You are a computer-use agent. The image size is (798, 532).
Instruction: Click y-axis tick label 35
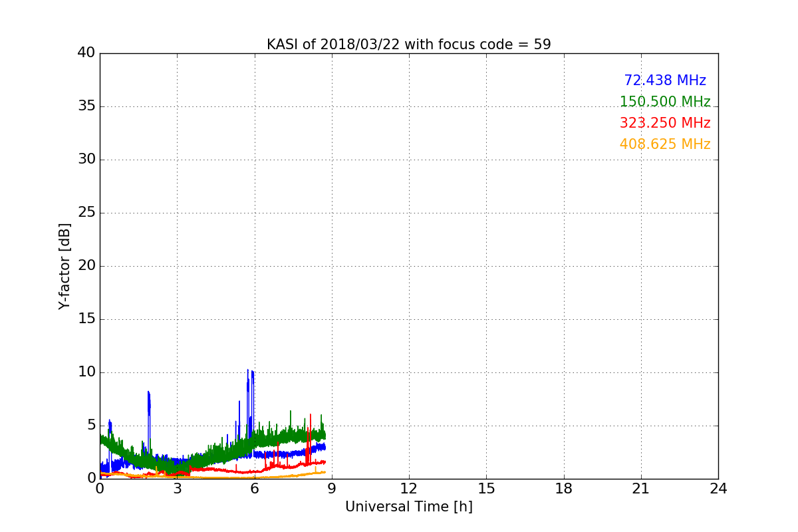(86, 106)
